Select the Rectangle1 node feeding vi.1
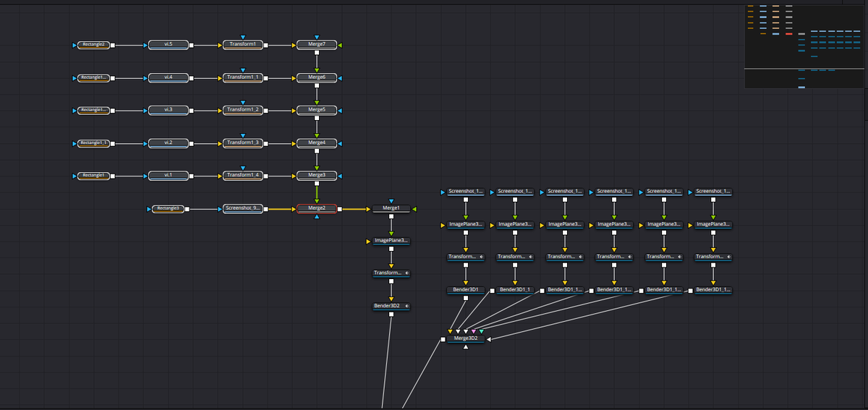 (93, 176)
